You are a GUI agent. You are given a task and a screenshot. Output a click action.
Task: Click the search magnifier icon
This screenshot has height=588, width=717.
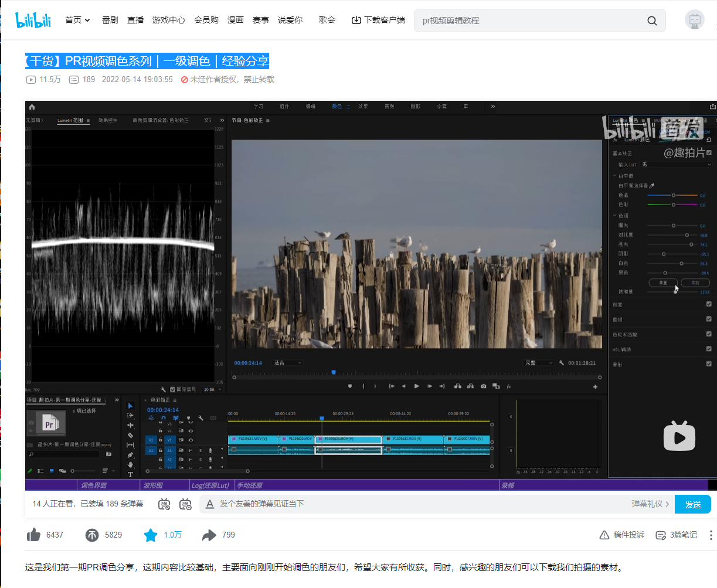652,21
